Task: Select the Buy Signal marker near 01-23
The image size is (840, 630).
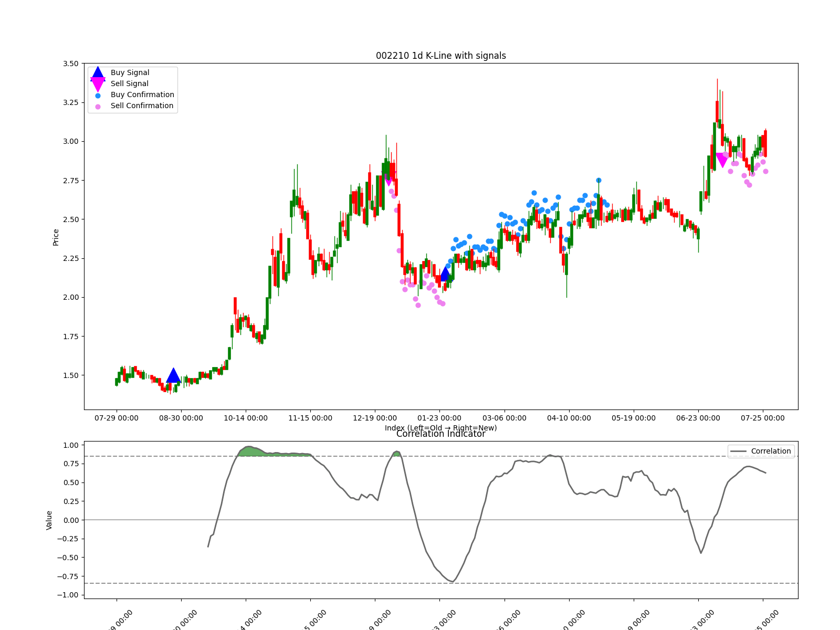Action: point(445,274)
